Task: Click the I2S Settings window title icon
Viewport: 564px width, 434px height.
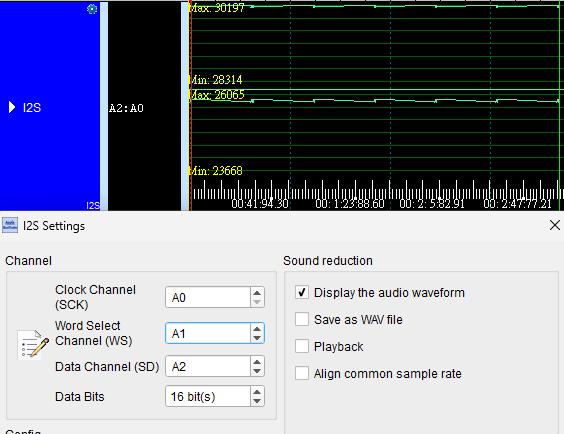Action: (10, 226)
